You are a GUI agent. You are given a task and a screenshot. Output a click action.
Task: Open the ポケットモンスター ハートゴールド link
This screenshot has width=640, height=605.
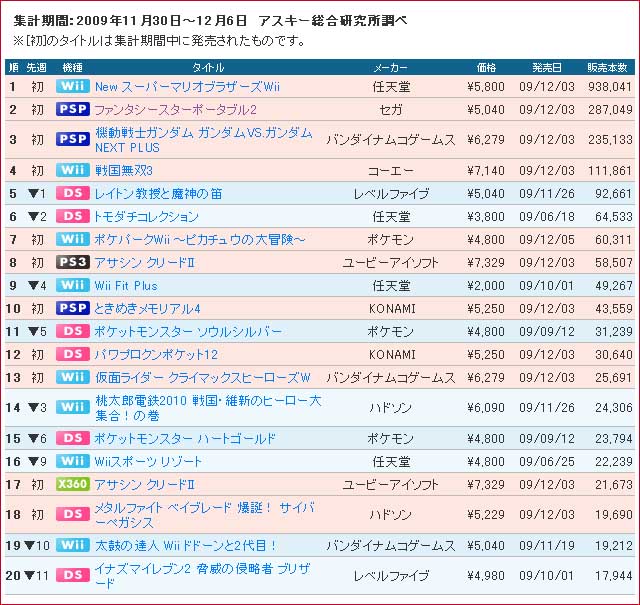(185, 439)
